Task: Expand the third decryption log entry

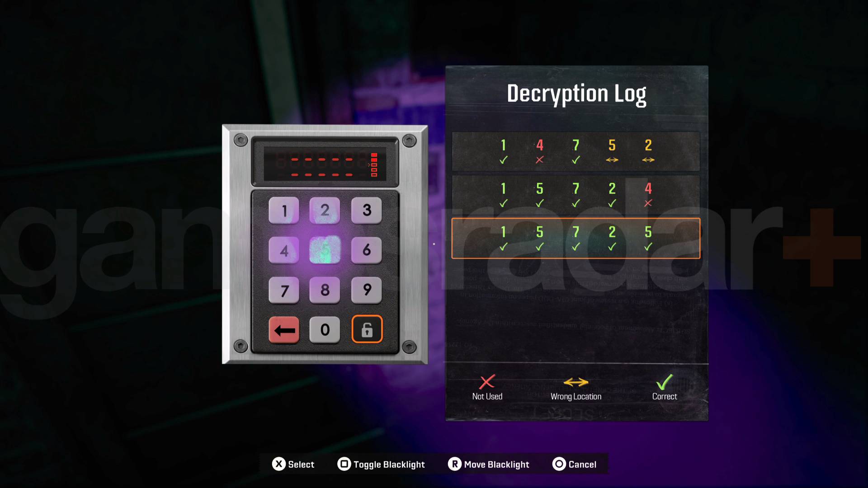Action: pyautogui.click(x=576, y=239)
